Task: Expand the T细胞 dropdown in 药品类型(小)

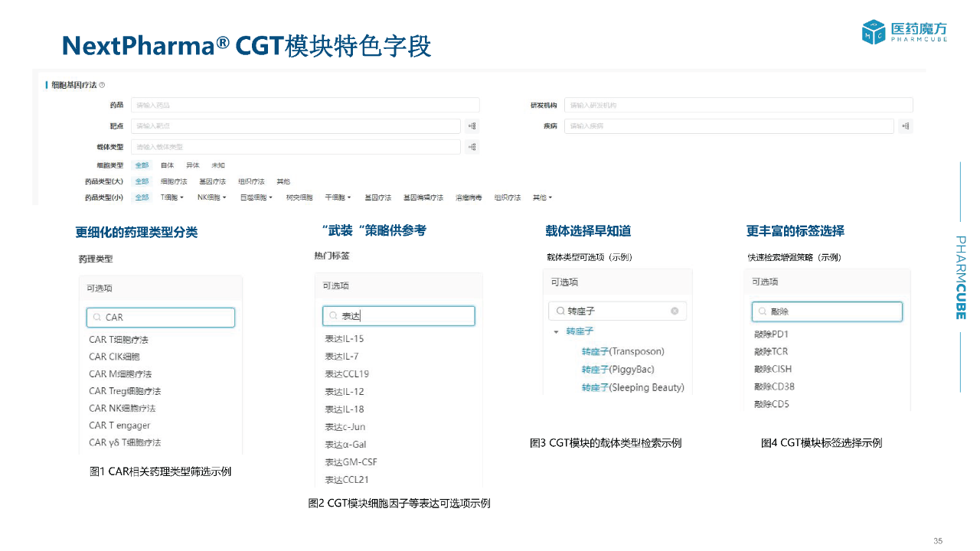Action: (x=172, y=197)
